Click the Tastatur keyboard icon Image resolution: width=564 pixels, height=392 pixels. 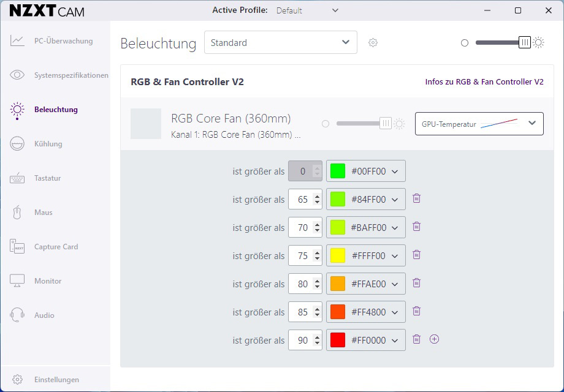[17, 178]
